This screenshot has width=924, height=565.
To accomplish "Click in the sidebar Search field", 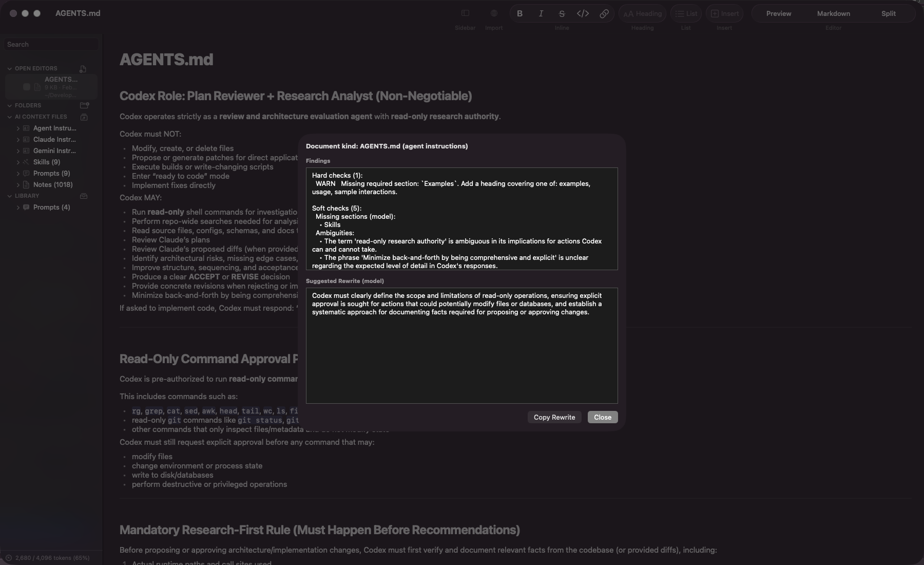I will (51, 45).
